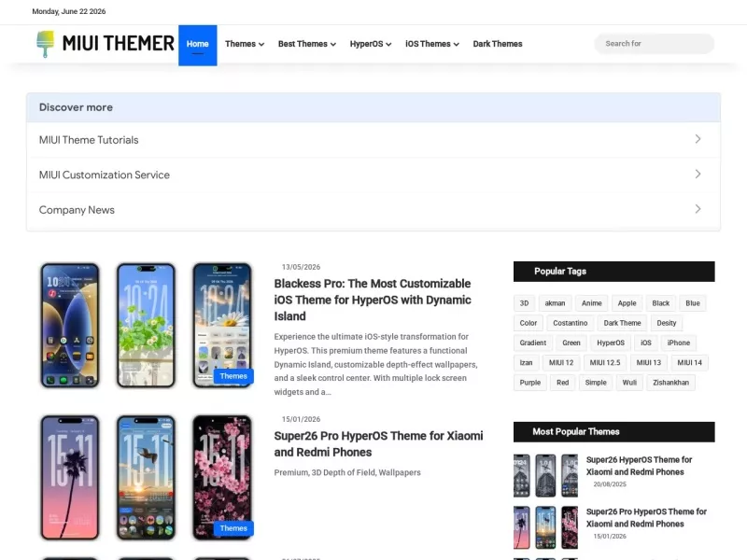747x560 pixels.
Task: Select the Wuli tag
Action: [x=629, y=383]
